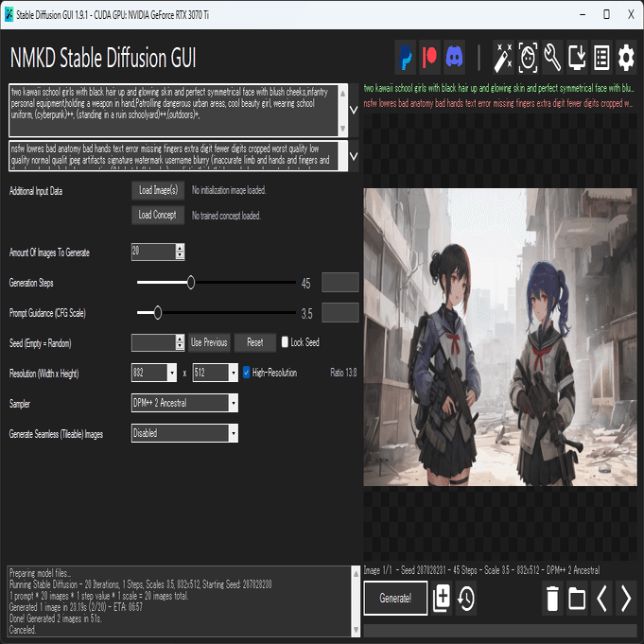Open the width 832 dropdown
This screenshot has height=644, width=644.
[x=172, y=373]
